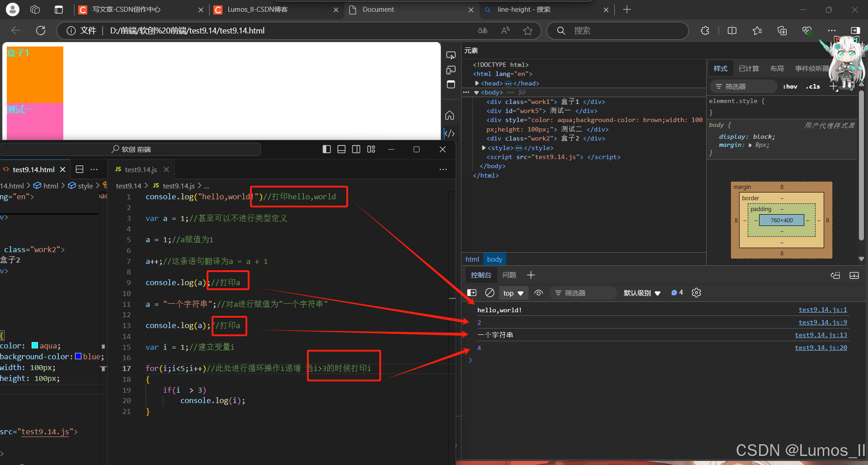Open the vertical tabs panel icon
Viewport: 868px width, 465px height.
(x=59, y=9)
